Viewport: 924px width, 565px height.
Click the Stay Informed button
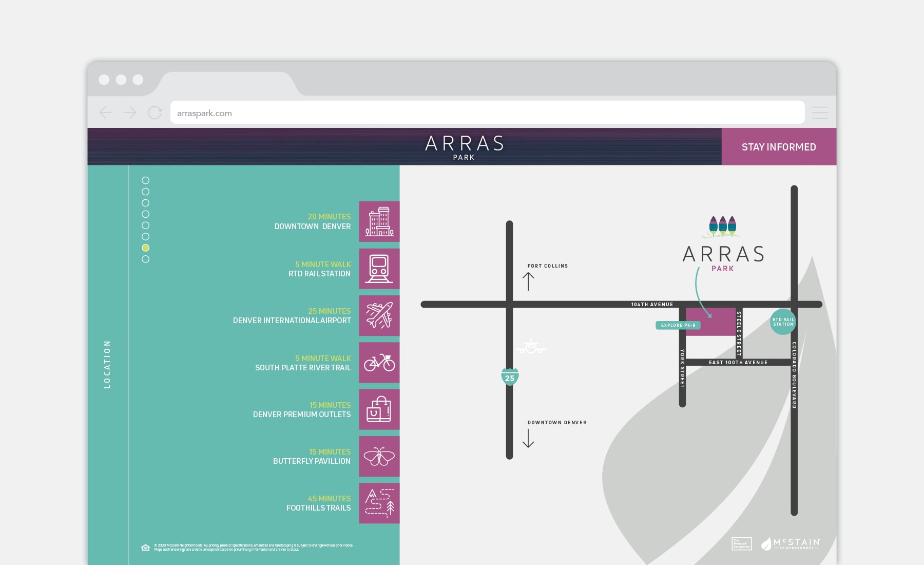[778, 147]
